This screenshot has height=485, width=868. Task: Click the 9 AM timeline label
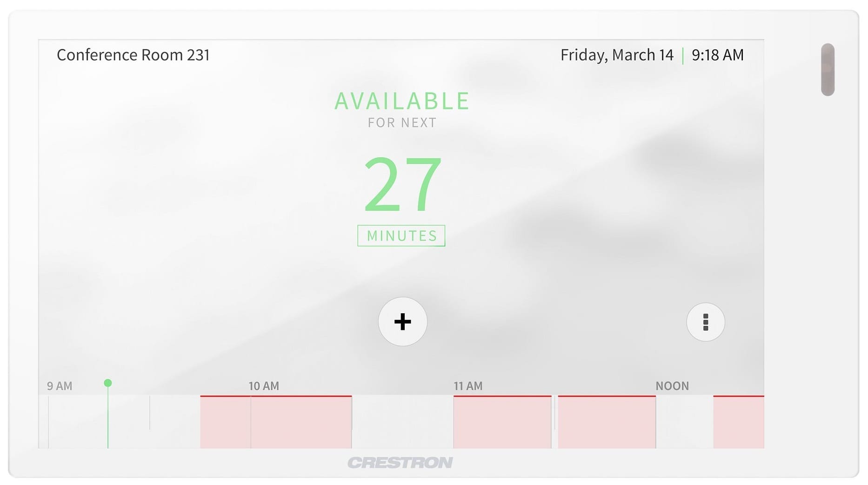[60, 386]
